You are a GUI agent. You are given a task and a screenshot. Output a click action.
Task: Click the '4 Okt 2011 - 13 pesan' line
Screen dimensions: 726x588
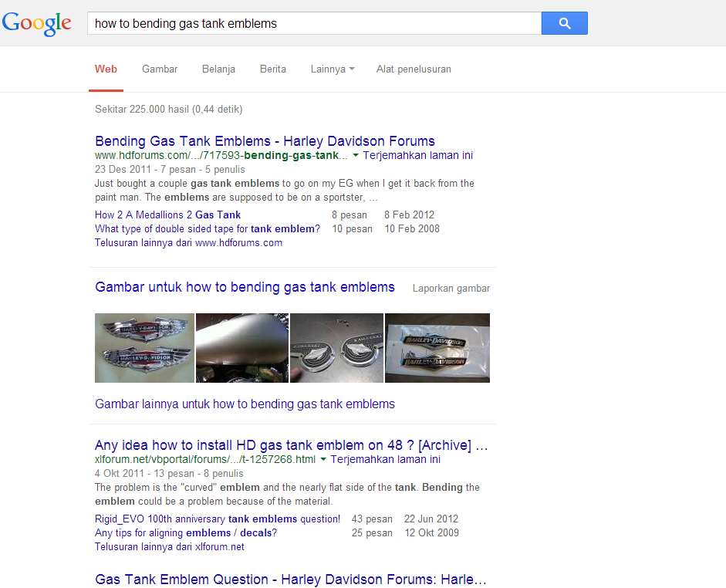[169, 474]
